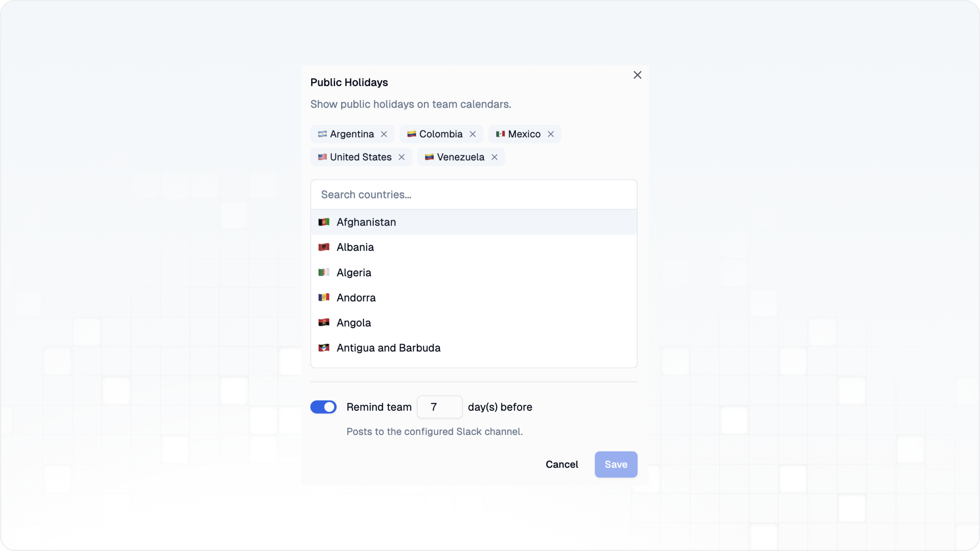The height and width of the screenshot is (551, 980).
Task: Click the reminder days number field
Action: pos(439,407)
